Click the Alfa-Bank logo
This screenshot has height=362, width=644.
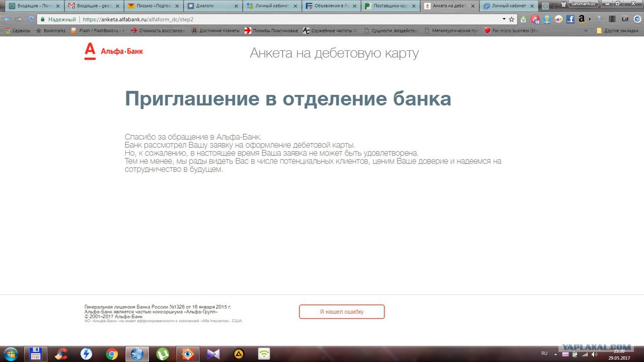click(114, 51)
